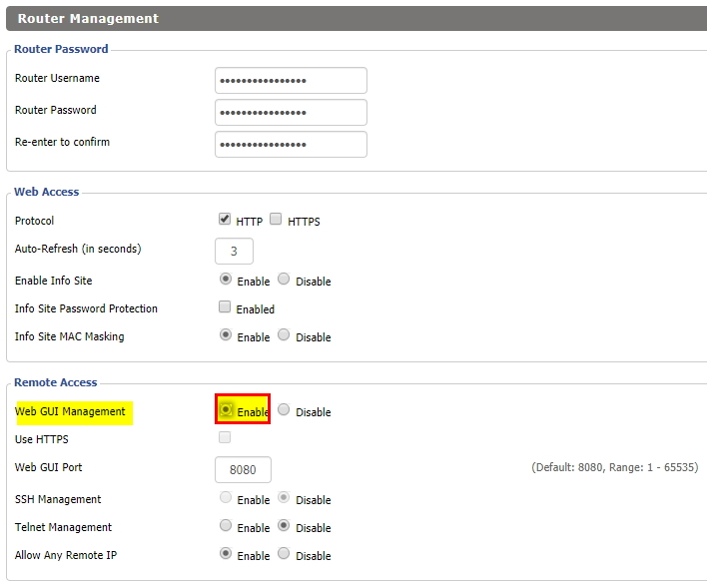
Task: Enable Web GUI Management radio button
Action: (226, 410)
